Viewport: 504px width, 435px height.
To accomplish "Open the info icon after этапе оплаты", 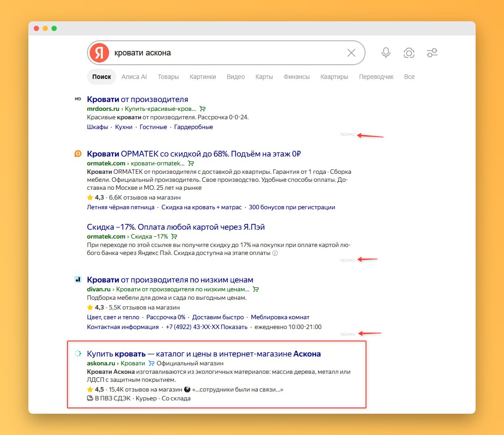I will point(275,253).
